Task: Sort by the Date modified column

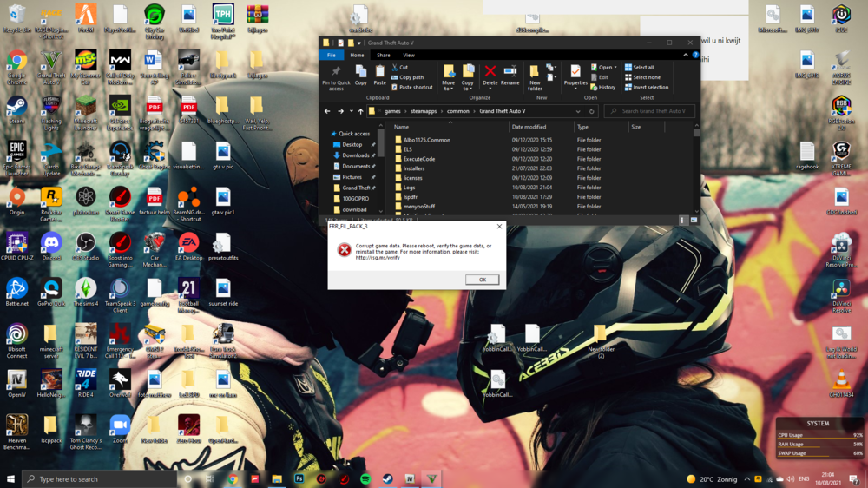Action: (529, 127)
